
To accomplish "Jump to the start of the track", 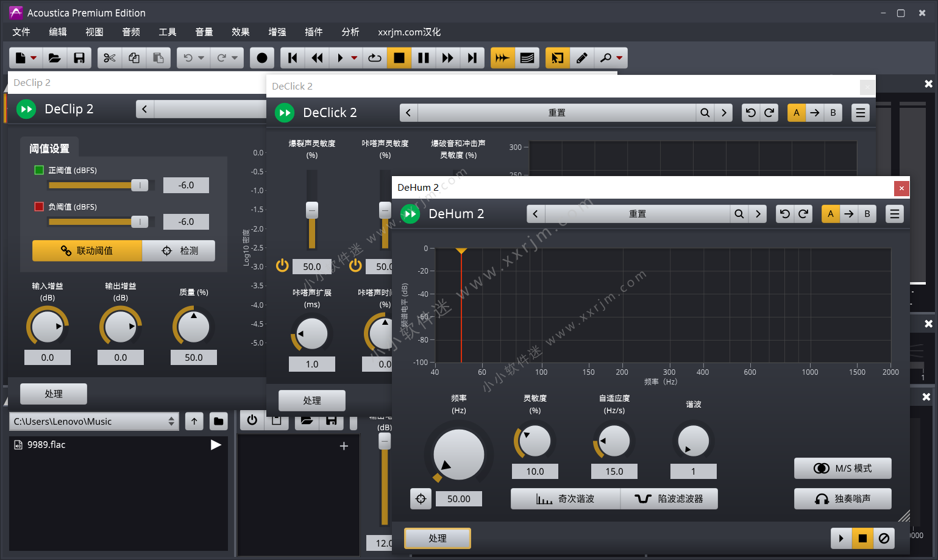I will tap(293, 58).
